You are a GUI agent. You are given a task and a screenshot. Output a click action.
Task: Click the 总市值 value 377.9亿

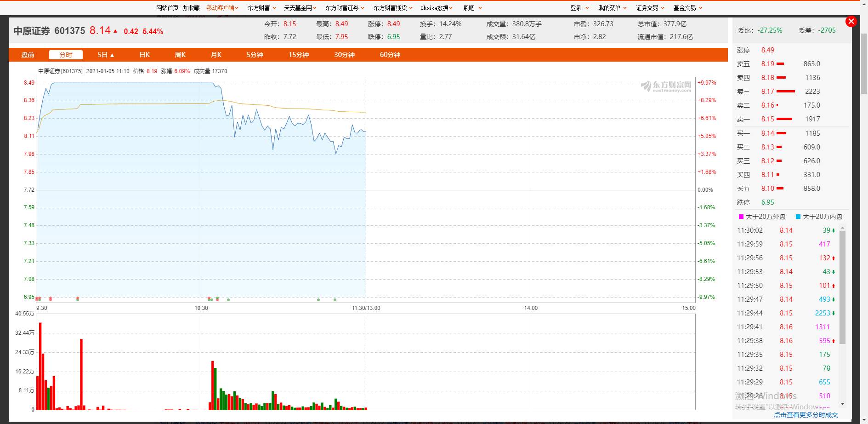point(675,24)
